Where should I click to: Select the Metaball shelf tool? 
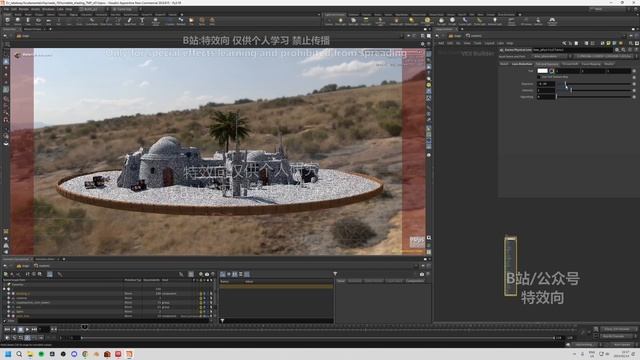pos(181,21)
